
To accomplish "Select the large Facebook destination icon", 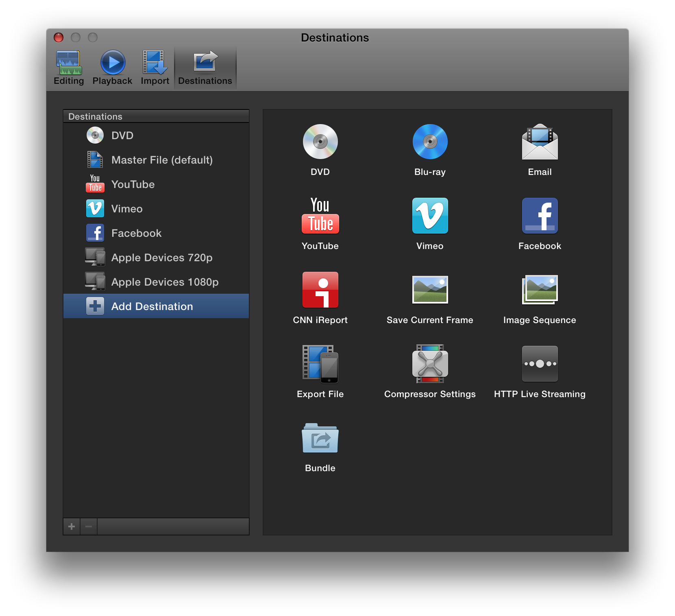I will (540, 216).
